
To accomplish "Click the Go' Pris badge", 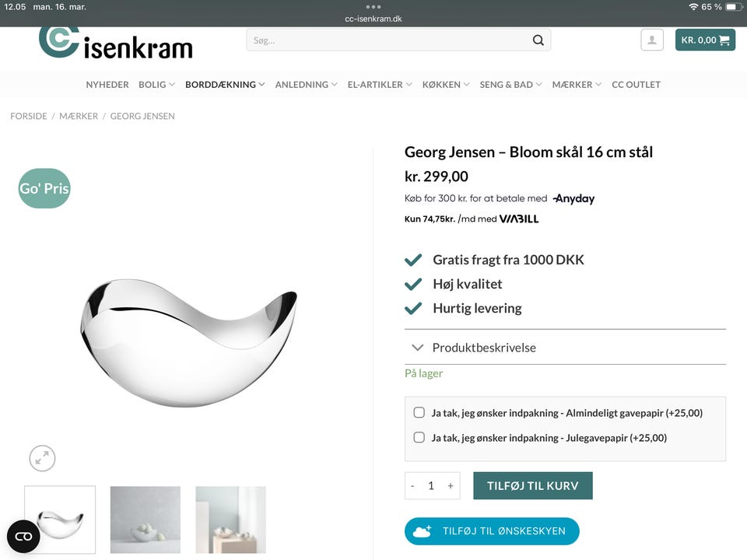I will pos(44,188).
